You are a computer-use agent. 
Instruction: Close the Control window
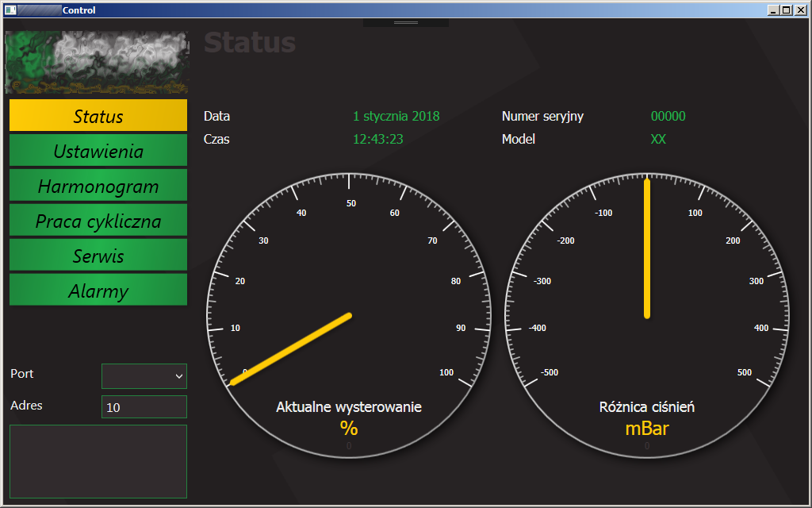(x=800, y=10)
